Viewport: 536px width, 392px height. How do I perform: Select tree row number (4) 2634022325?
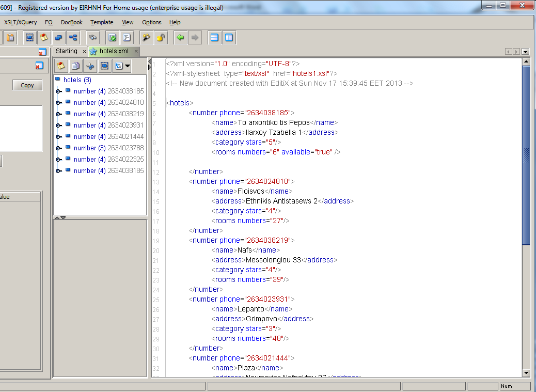(109, 159)
